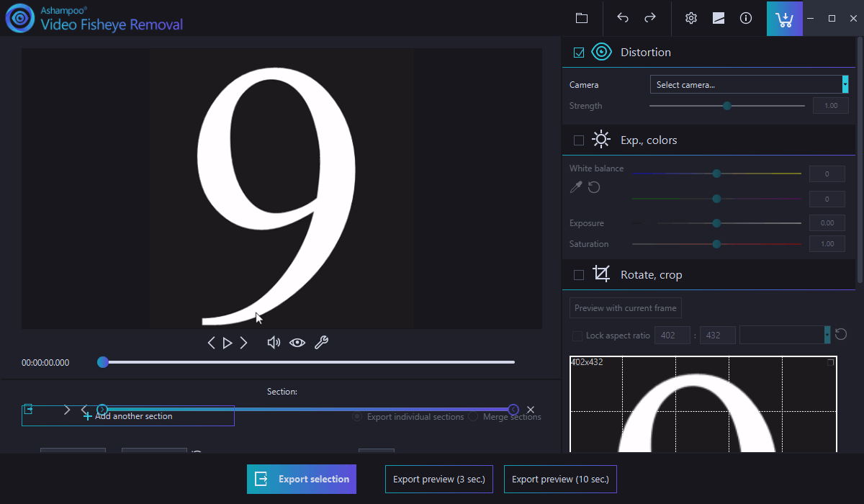Enable the Exp., colors checkbox

point(579,140)
